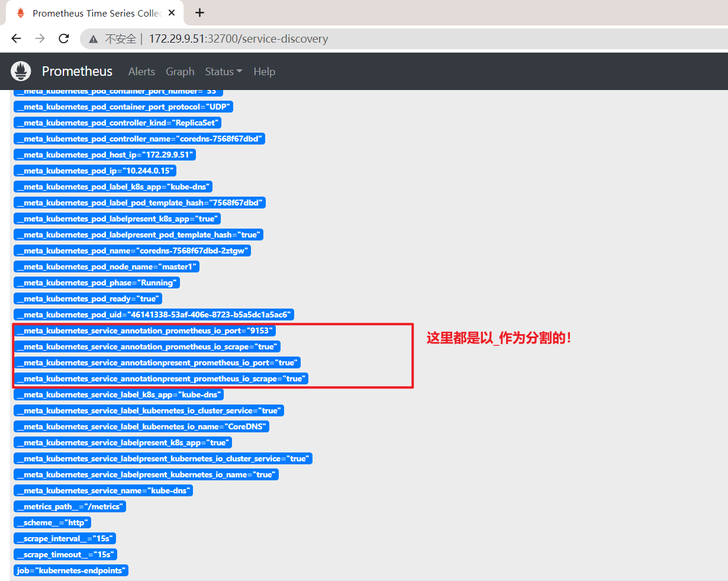Click label pod_uid="46141338-53af-406e-8723-b5a5dc1a5ac6"
This screenshot has width=728, height=581.
[x=154, y=314]
